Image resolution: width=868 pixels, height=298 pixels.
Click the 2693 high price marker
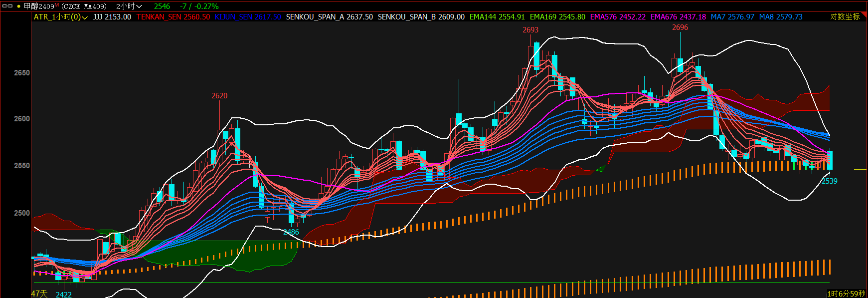pos(530,30)
